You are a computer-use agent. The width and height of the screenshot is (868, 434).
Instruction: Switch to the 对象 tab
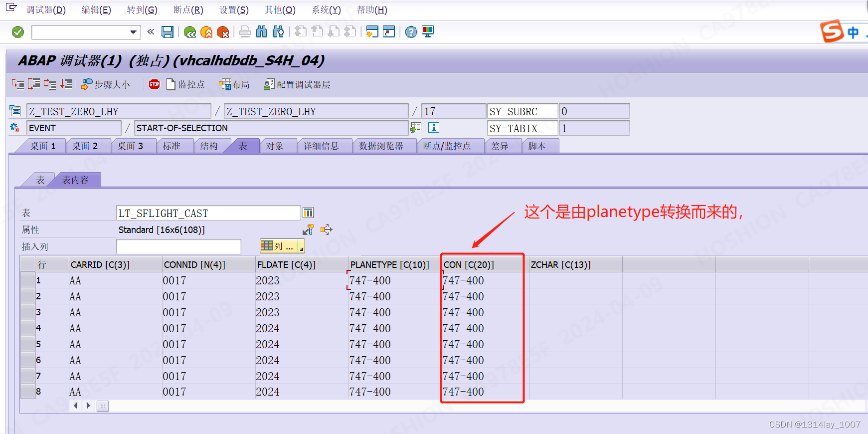(x=275, y=146)
